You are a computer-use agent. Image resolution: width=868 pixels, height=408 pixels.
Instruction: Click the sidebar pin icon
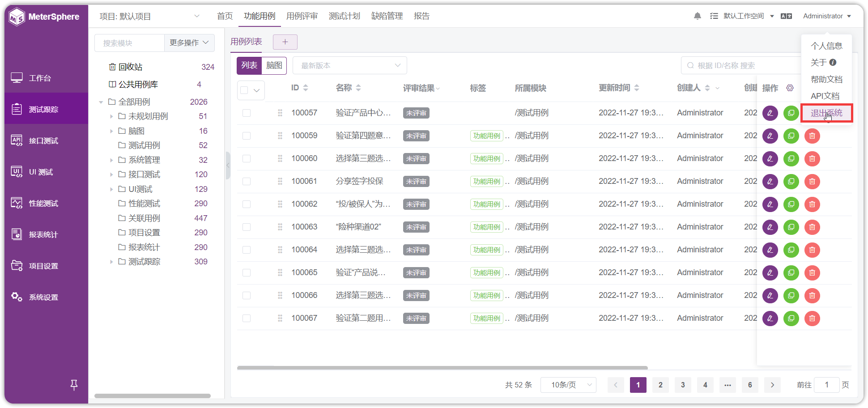[x=74, y=384]
